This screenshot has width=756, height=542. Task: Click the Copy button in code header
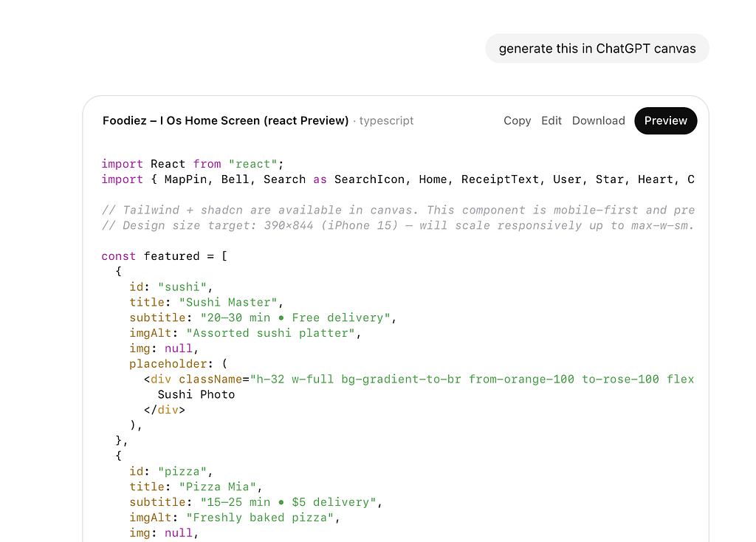[517, 120]
